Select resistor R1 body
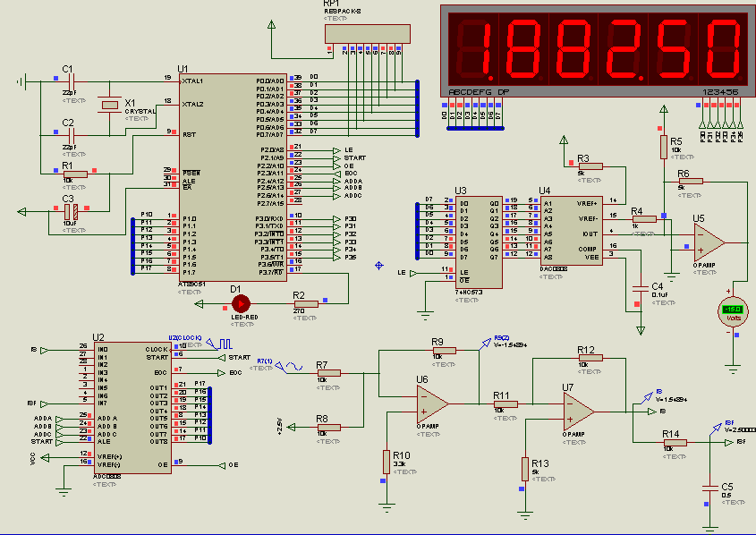Screen dimensions: 756x535 (75, 174)
